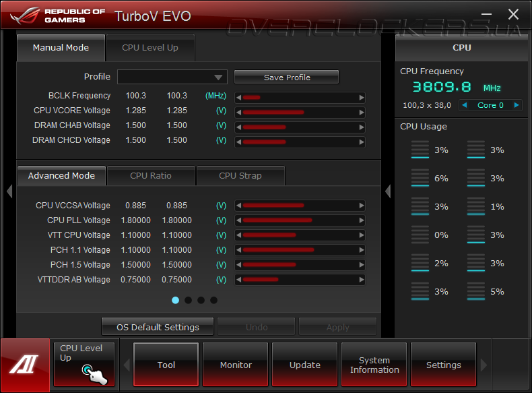
Task: Switch to the CPU Level Up tab
Action: [150, 48]
